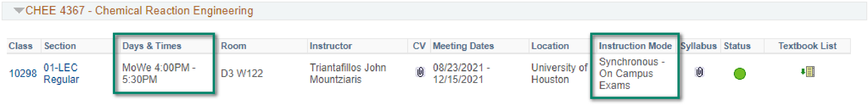
Task: Click the green open status circle
Action: pyautogui.click(x=740, y=74)
